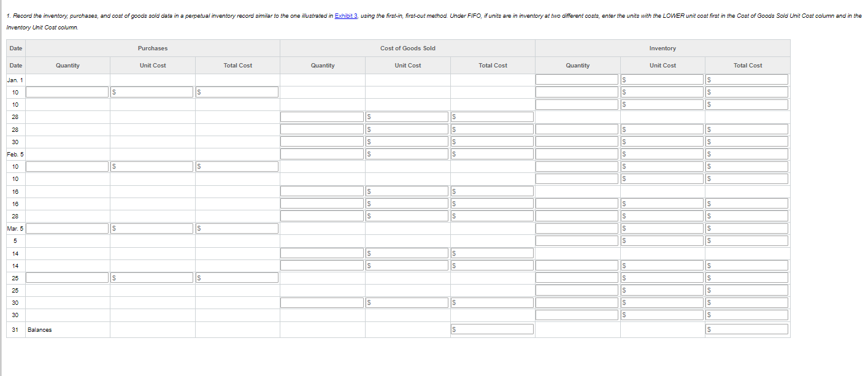
Task: Click the Feb. 28 Inventory Total Cost field
Action: click(746, 216)
